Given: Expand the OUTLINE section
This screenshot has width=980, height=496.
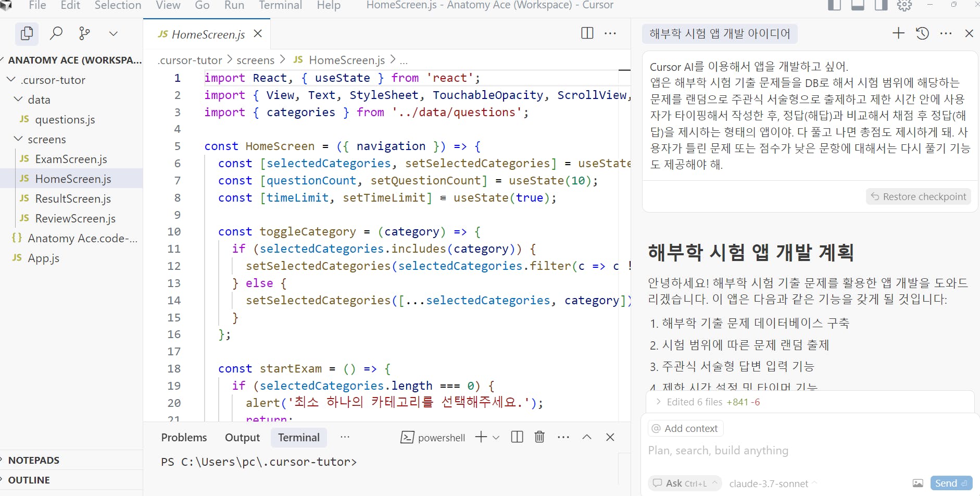Looking at the screenshot, I should [x=71, y=480].
